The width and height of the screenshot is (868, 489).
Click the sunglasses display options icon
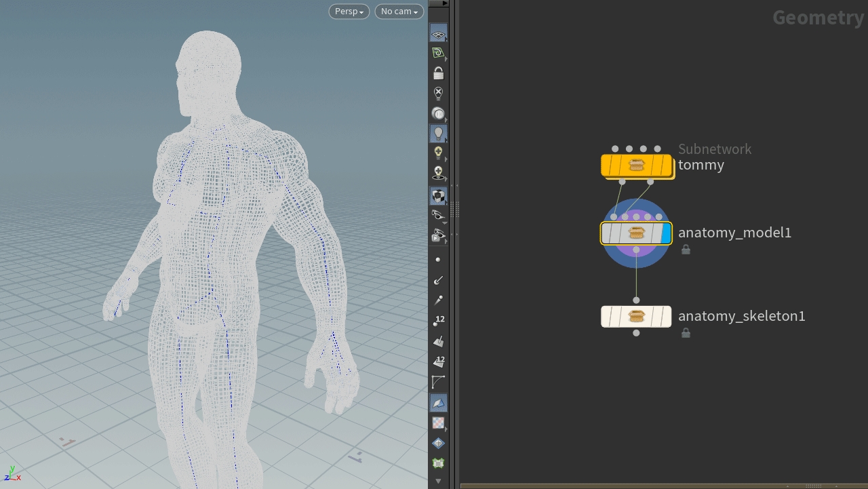click(x=438, y=215)
